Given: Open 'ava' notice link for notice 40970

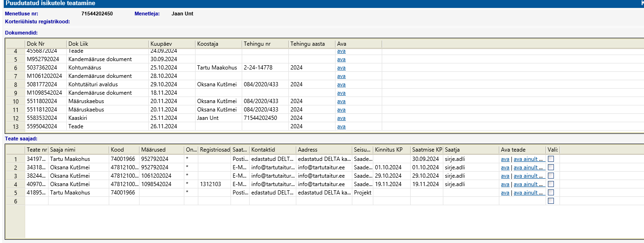Looking at the screenshot, I should 505,184.
